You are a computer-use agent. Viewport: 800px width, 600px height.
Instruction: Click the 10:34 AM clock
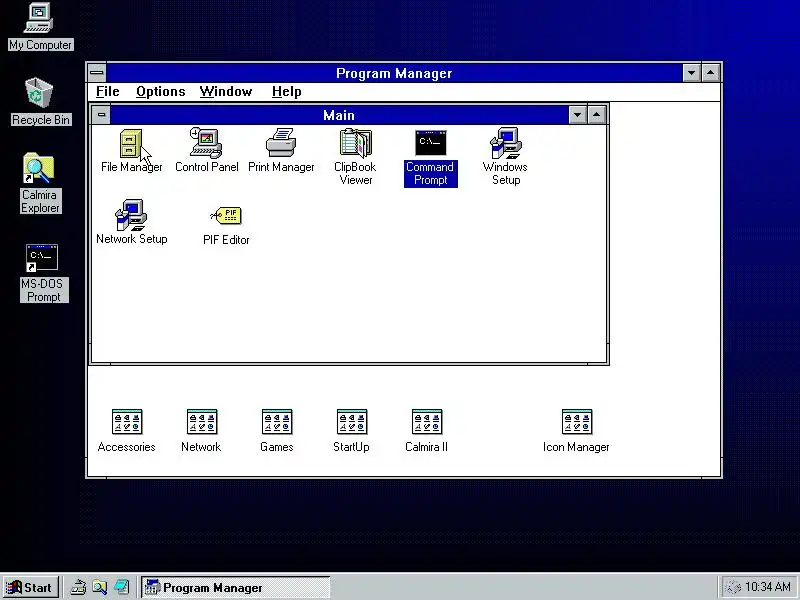[x=768, y=587]
